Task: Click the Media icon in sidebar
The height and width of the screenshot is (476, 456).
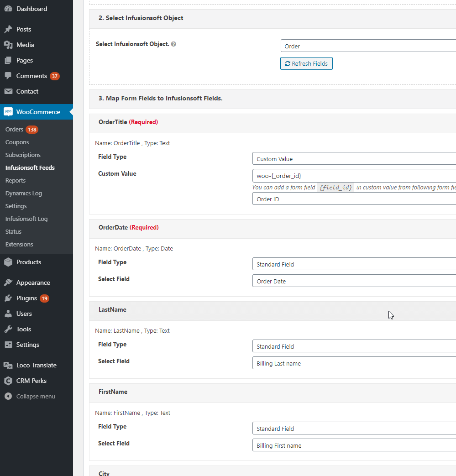Action: tap(8, 45)
